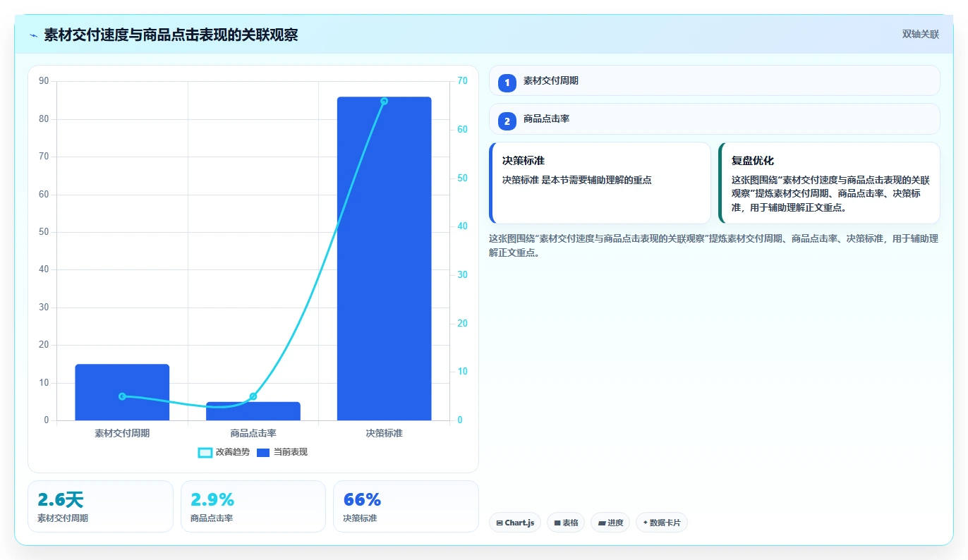This screenshot has height=560, width=968.
Task: Click the 2.9% metric card
Action: coord(253,506)
